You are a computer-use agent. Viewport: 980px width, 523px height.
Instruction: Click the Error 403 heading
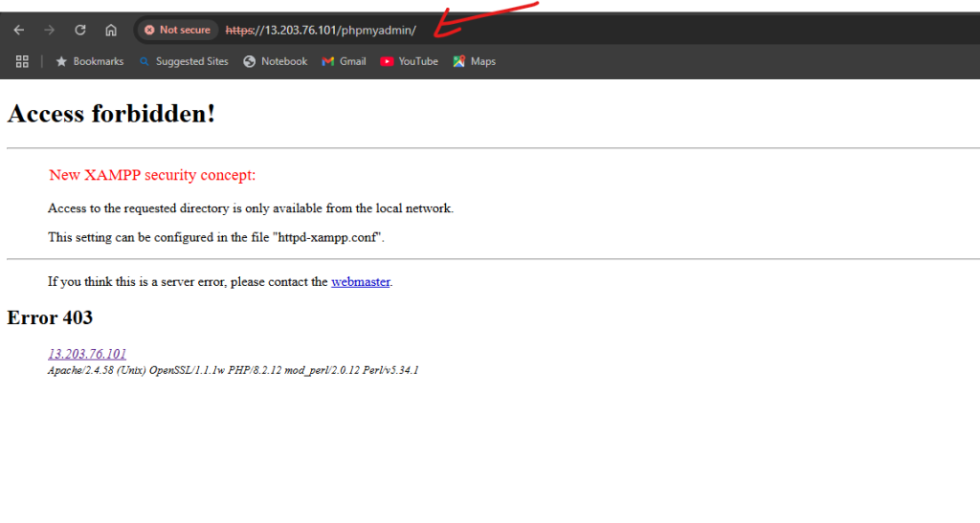coord(50,317)
